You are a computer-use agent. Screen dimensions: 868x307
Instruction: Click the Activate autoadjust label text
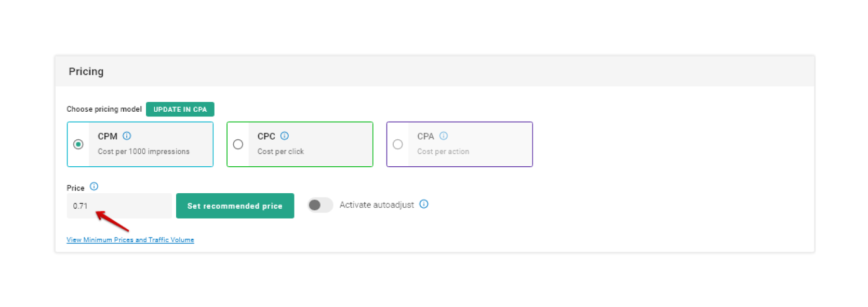[x=377, y=205]
